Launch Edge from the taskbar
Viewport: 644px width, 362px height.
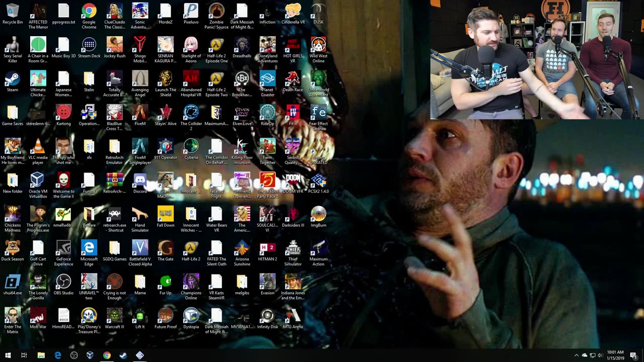coord(57,355)
